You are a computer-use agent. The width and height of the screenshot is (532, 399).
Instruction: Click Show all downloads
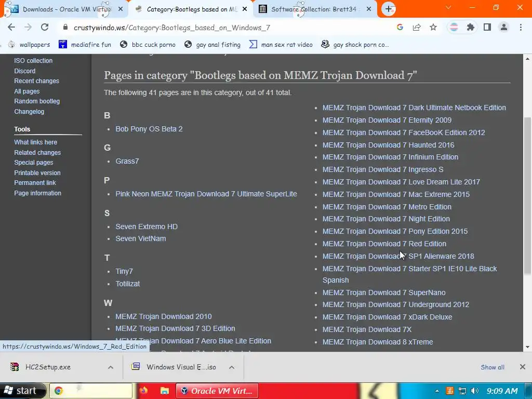pyautogui.click(x=493, y=367)
